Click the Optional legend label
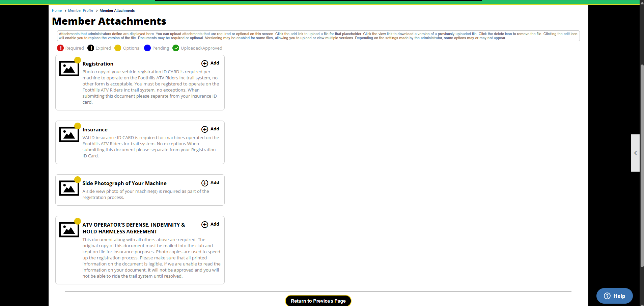Screen dimensions: 644x306 click(132, 48)
